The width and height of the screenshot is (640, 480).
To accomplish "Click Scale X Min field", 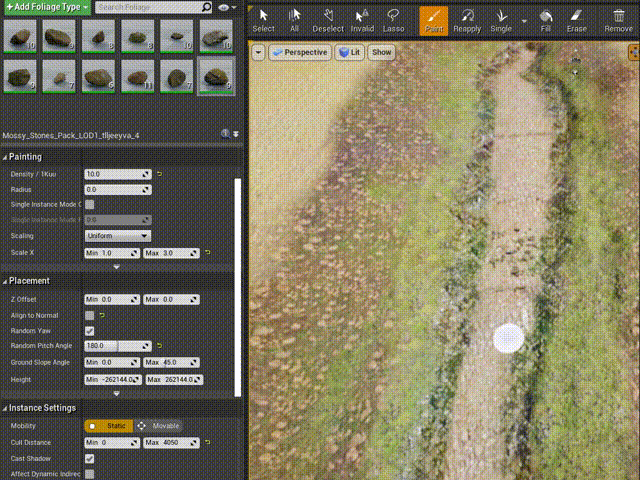I will pos(112,253).
